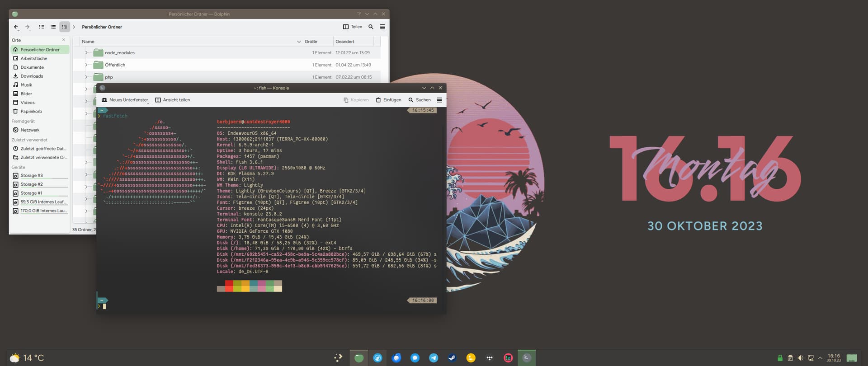
Task: Show hidden system tray icons arrow
Action: pyautogui.click(x=820, y=358)
